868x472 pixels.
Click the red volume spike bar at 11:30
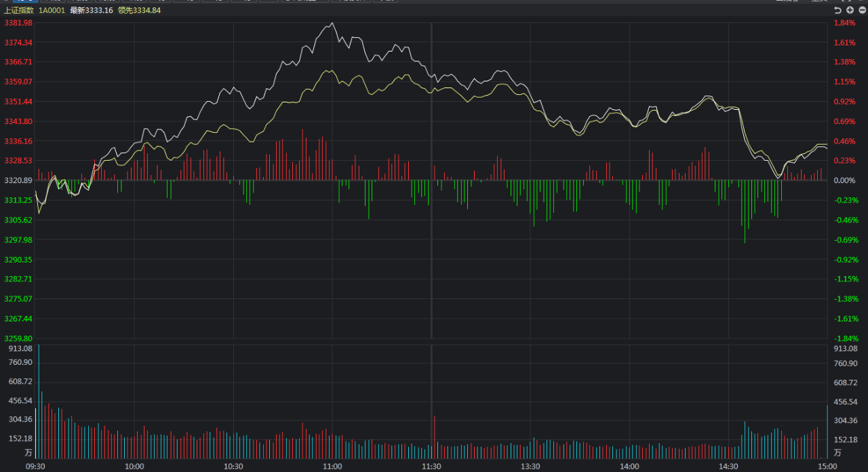tap(434, 437)
